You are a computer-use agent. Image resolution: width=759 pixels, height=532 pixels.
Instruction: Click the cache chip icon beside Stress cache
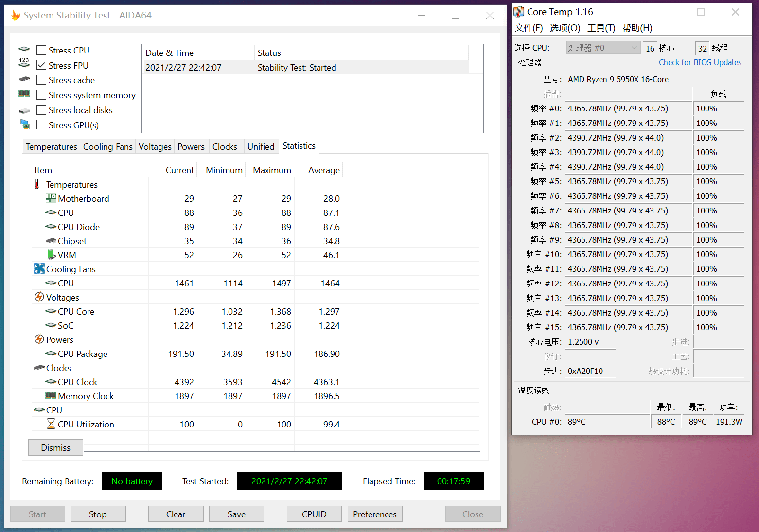click(24, 79)
